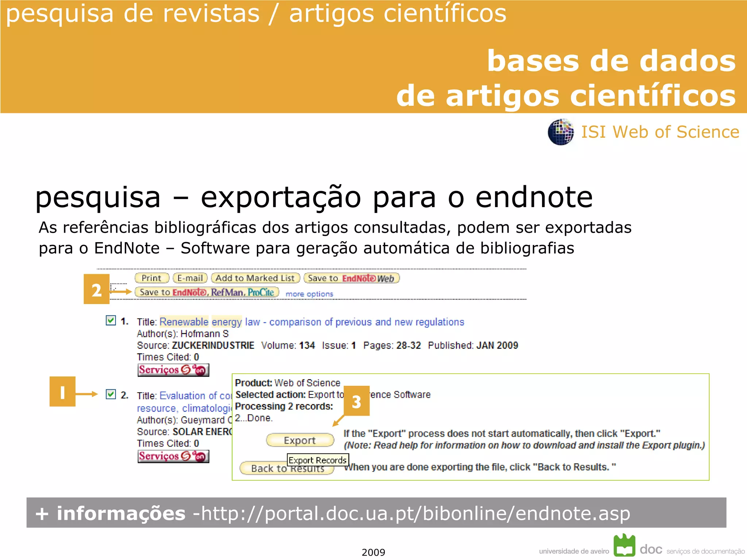
Task: Click 'Source: SOLAR ENERG' text in record 2
Action: click(184, 432)
